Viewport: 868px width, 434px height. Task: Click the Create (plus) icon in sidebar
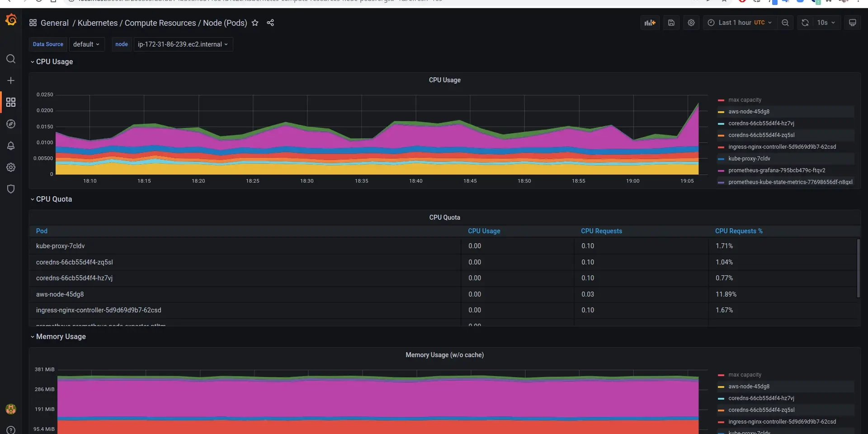[x=11, y=80]
